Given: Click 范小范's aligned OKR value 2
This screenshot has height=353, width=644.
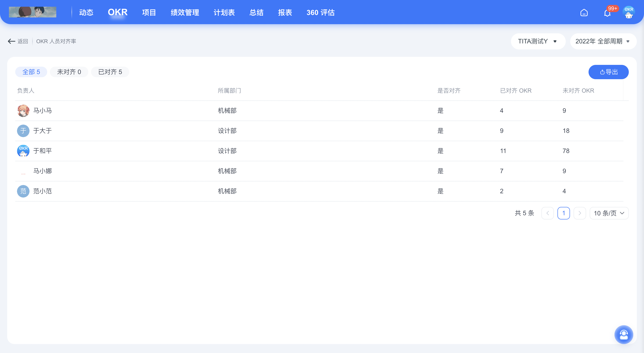Looking at the screenshot, I should click(502, 191).
